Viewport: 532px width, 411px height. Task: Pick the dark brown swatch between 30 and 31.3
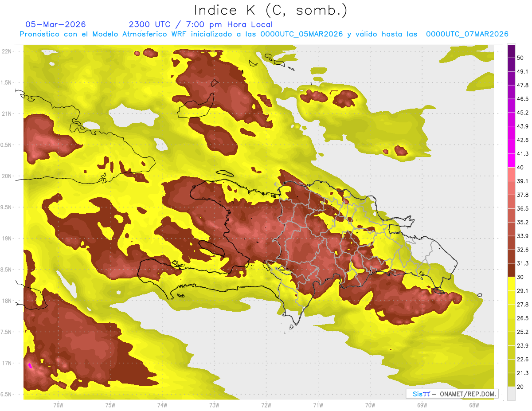(x=511, y=270)
